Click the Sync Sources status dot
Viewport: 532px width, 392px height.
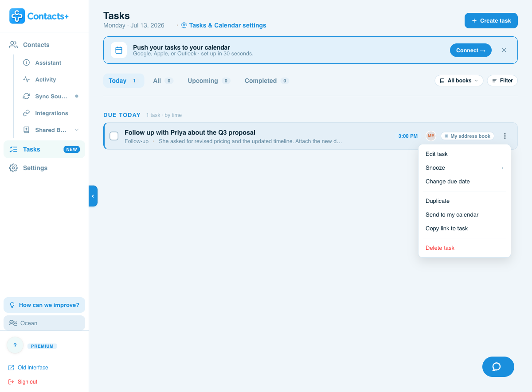point(77,96)
